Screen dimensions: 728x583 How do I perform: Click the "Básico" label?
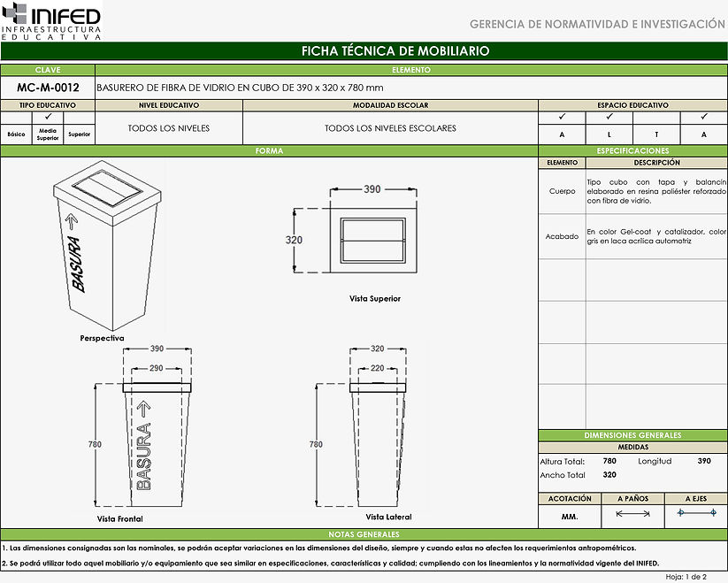[x=16, y=134]
